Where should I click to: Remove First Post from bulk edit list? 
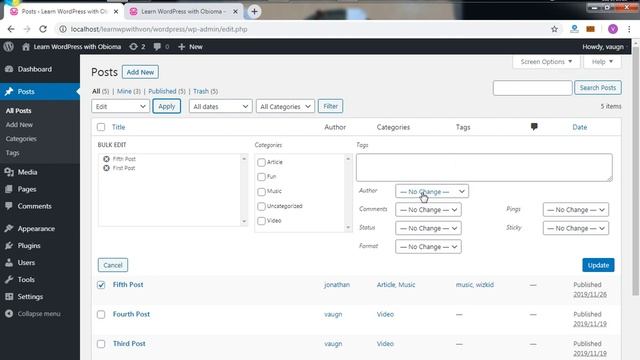(x=106, y=168)
